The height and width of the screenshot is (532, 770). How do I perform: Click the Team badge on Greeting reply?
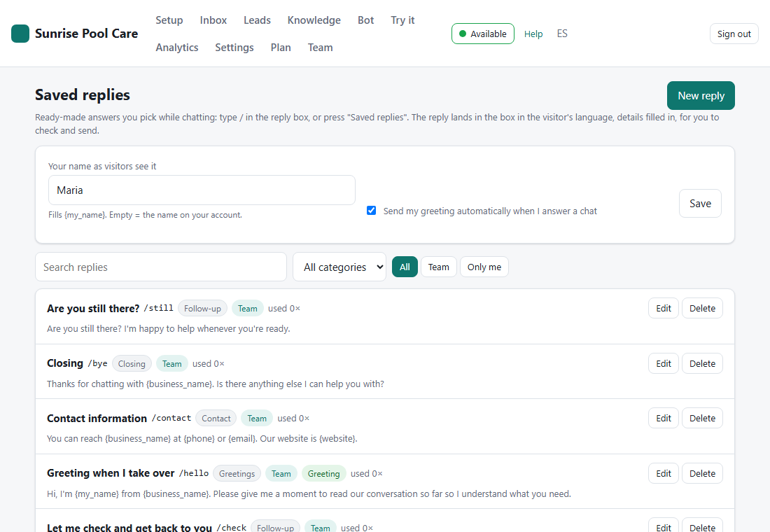pyautogui.click(x=281, y=473)
